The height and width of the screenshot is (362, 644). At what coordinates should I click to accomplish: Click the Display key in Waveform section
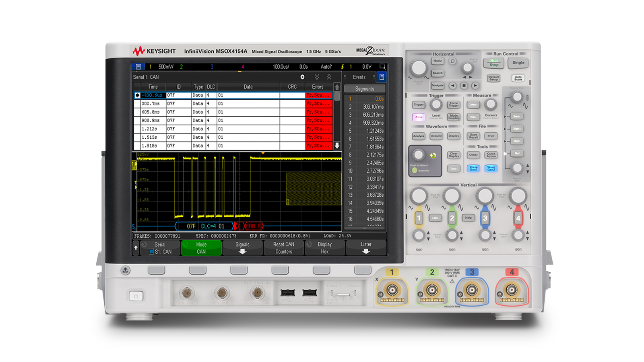[454, 136]
